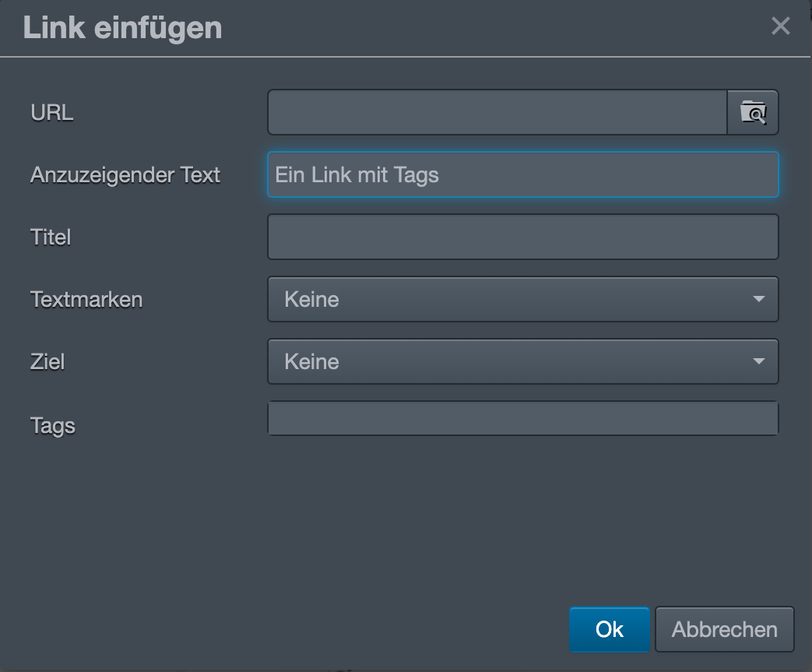This screenshot has height=672, width=812.
Task: Close the Link einfügen dialog
Action: click(x=780, y=26)
